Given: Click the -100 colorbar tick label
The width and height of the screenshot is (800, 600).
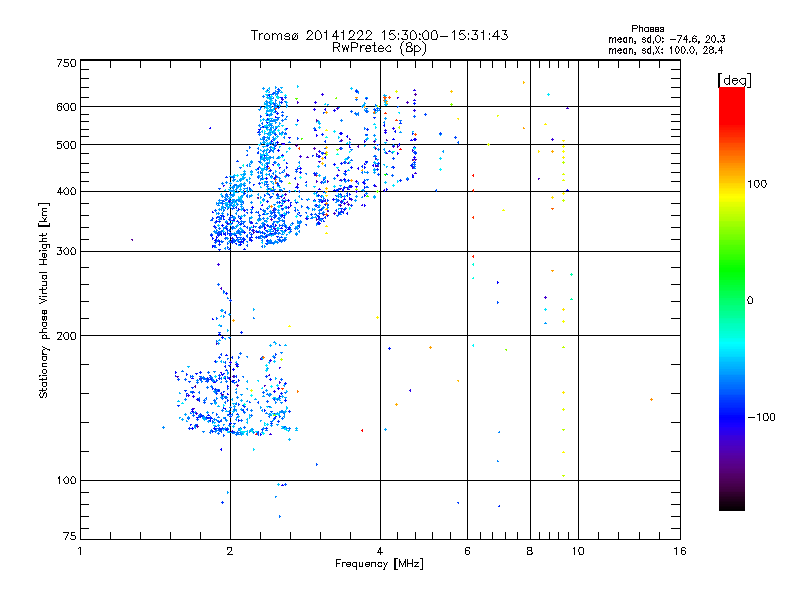Looking at the screenshot, I should click(761, 417).
